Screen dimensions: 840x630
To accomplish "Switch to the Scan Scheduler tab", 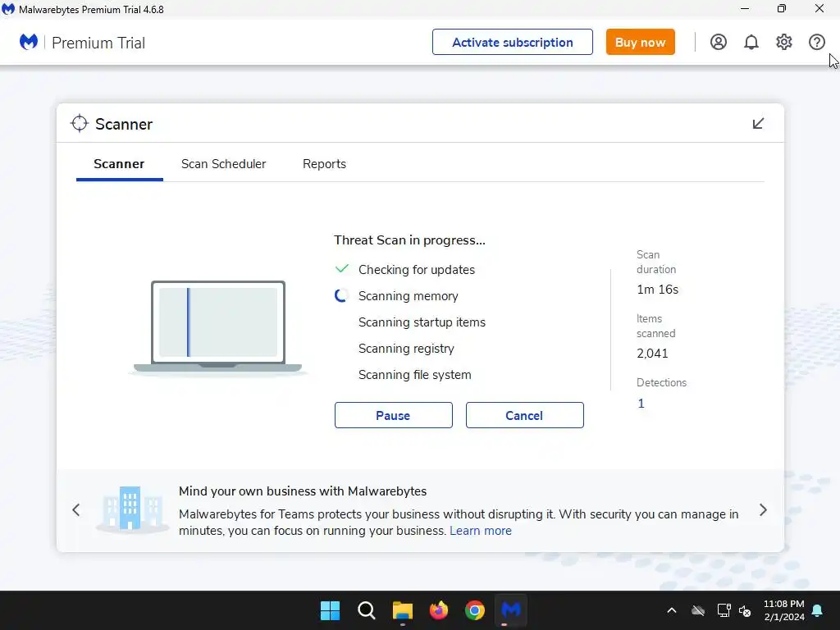I will [223, 164].
